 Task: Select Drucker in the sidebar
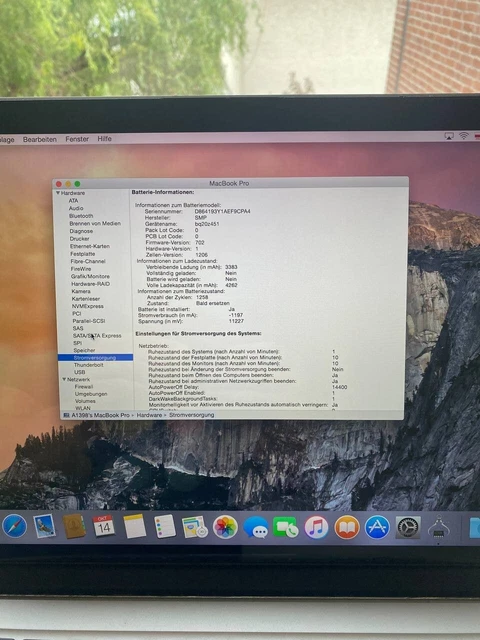pyautogui.click(x=79, y=238)
